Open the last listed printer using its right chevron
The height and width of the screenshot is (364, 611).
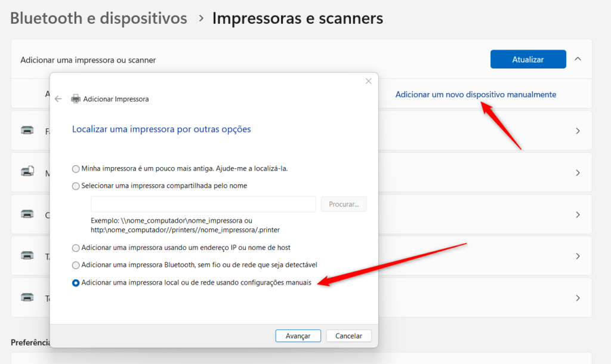[578, 297]
